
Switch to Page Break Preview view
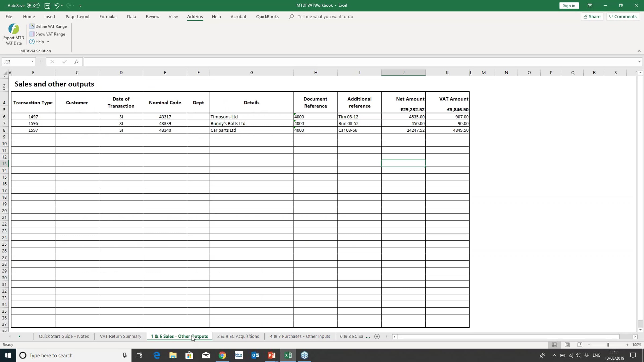580,345
